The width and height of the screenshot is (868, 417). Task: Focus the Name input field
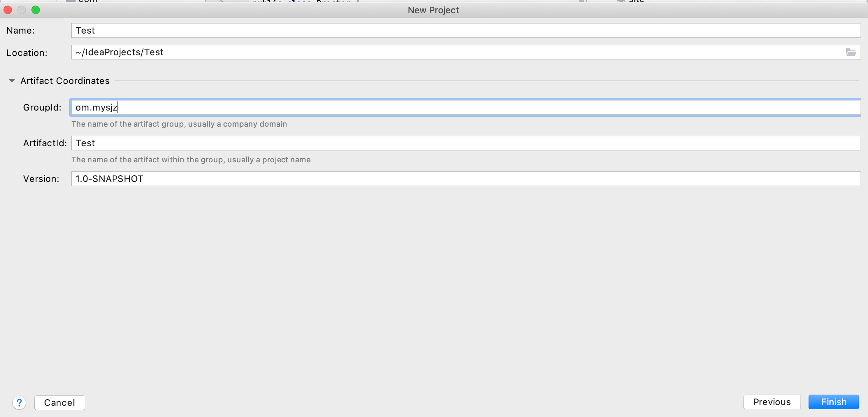click(x=466, y=30)
